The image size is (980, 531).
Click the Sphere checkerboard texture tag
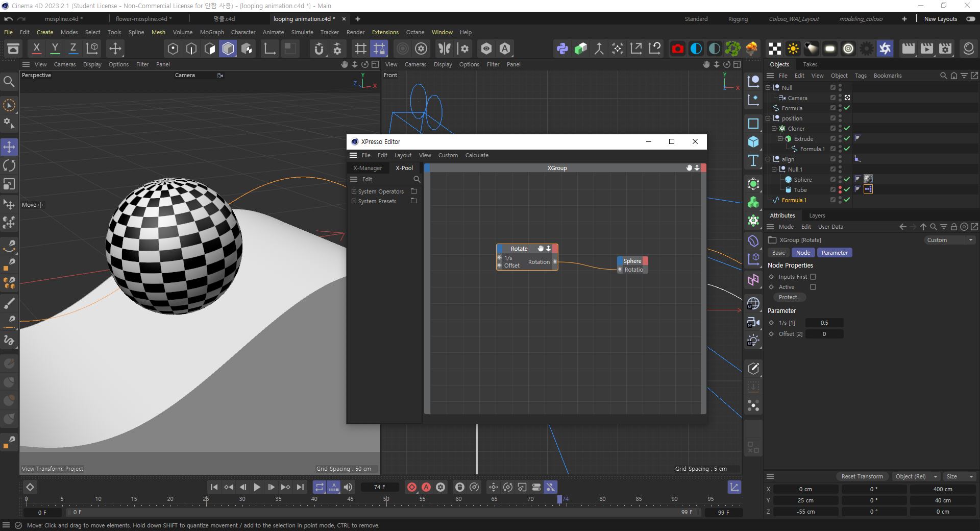(868, 179)
